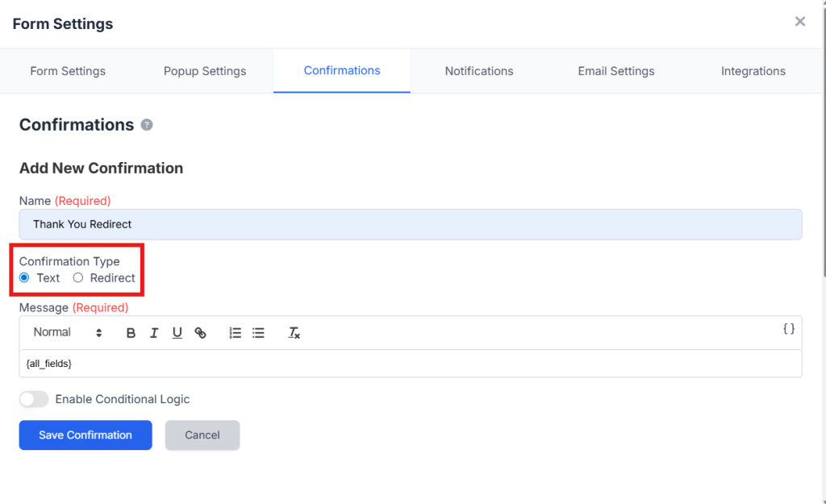The height and width of the screenshot is (504, 826).
Task: Create a bulleted list
Action: click(258, 333)
